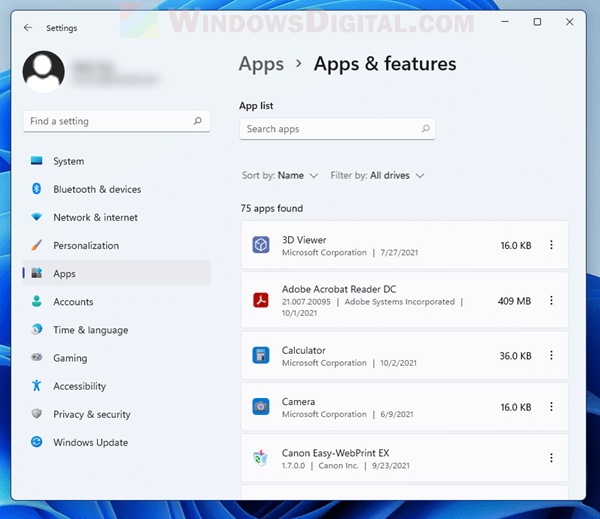This screenshot has width=600, height=519.
Task: Click the Network wifi icon
Action: (x=37, y=217)
